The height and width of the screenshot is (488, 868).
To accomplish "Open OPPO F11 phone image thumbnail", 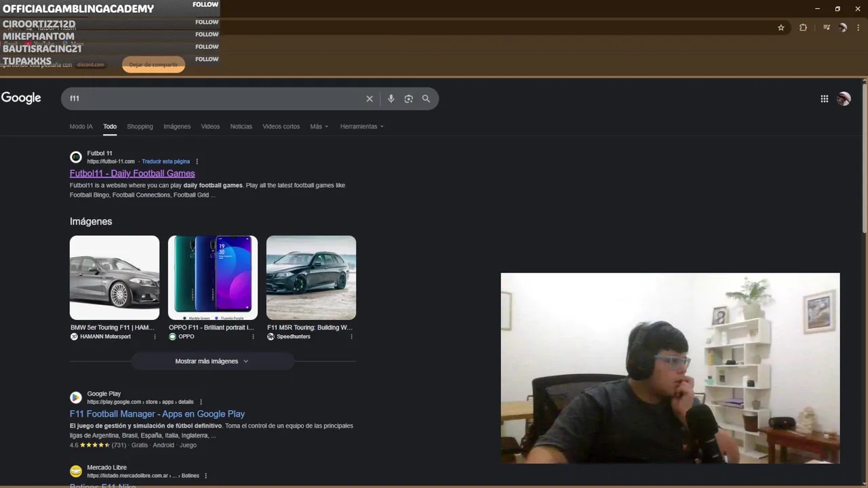I will 213,278.
